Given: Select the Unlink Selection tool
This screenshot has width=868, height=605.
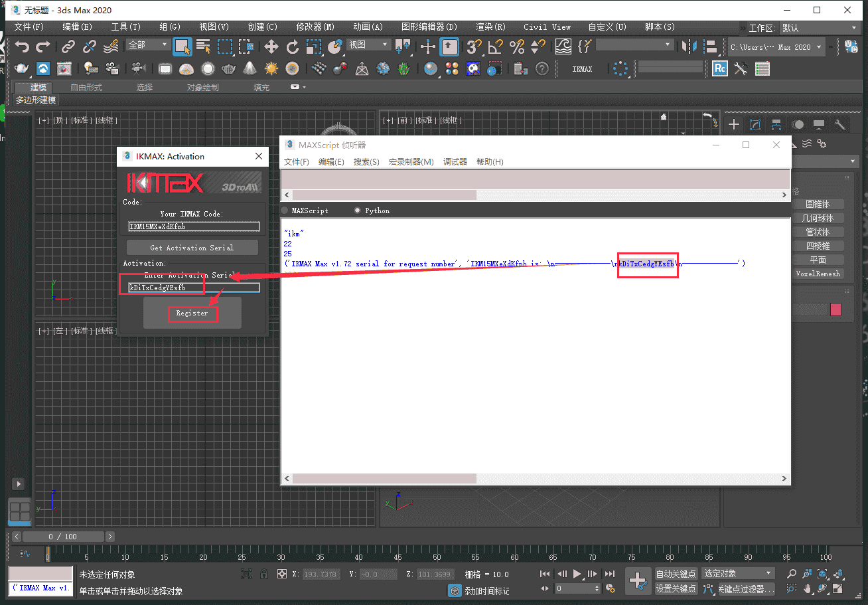Looking at the screenshot, I should (x=90, y=46).
